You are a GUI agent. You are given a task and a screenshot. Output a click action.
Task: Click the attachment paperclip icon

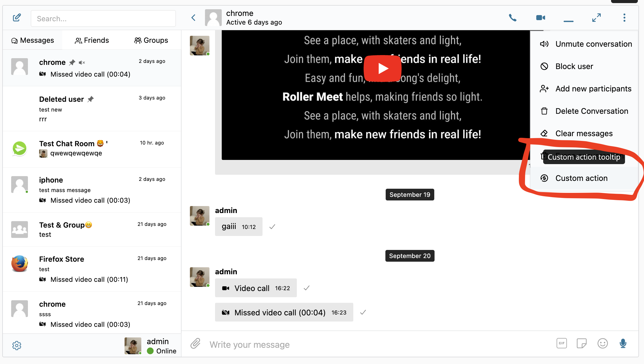(195, 344)
